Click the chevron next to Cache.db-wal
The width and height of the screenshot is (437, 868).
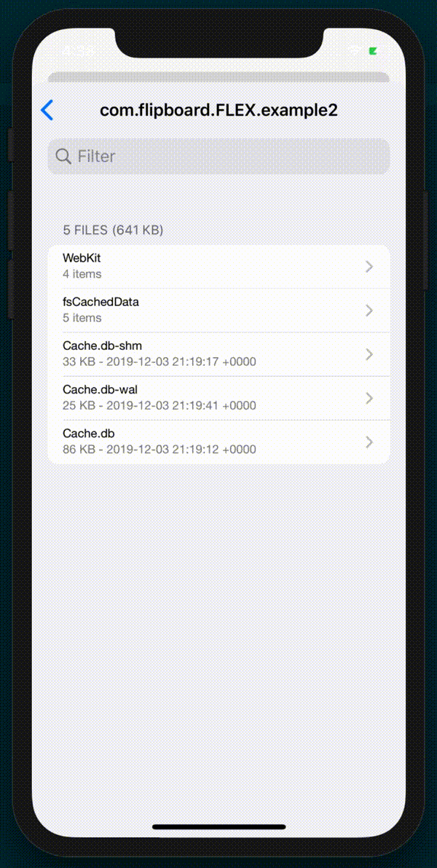click(369, 398)
